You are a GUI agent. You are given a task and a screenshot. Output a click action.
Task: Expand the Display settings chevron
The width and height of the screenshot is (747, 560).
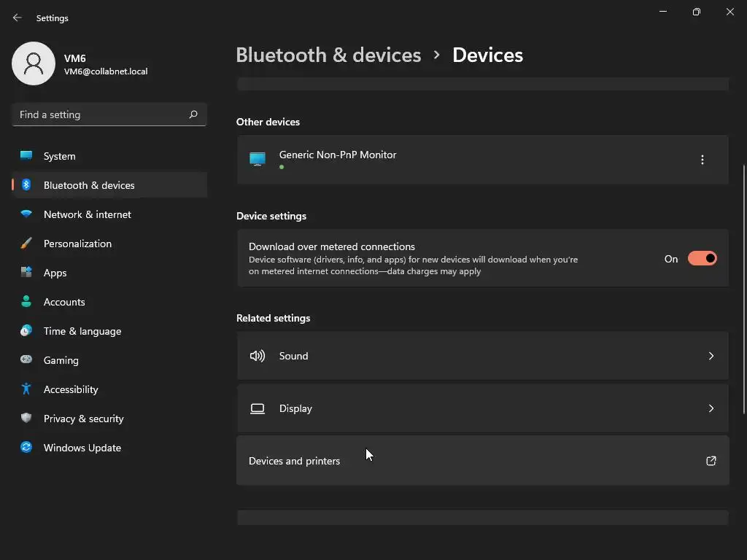[711, 408]
